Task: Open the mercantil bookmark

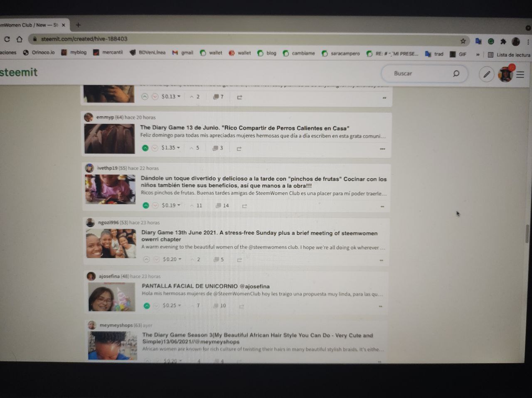Action: click(x=108, y=52)
